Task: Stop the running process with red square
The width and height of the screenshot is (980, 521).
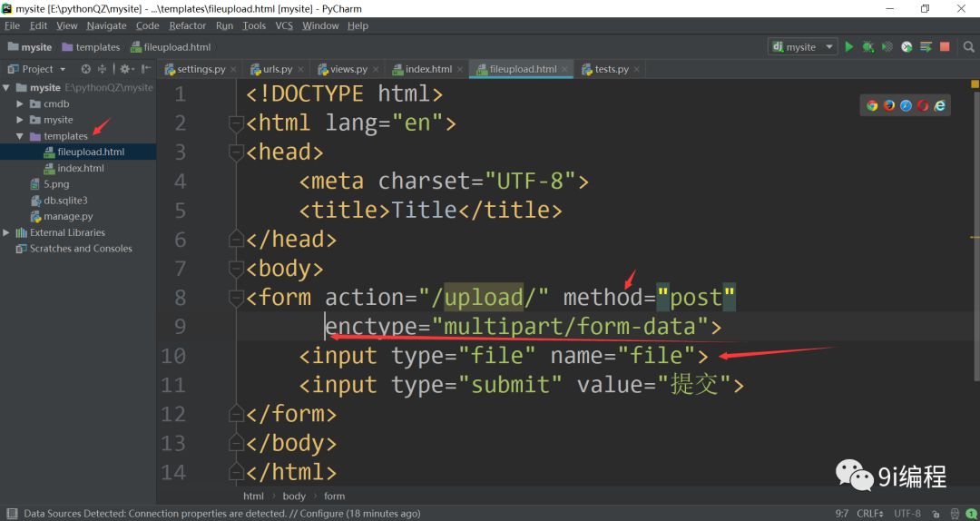Action: [x=945, y=47]
